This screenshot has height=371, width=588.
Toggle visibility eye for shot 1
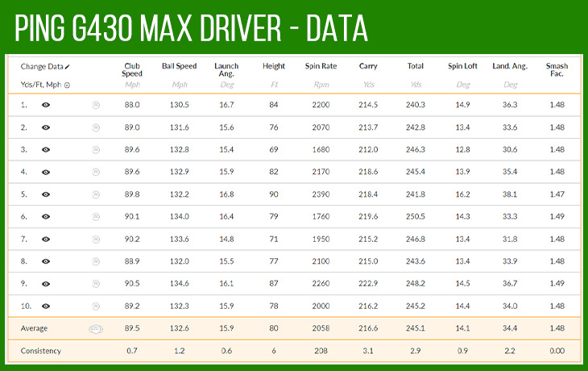[x=46, y=105]
